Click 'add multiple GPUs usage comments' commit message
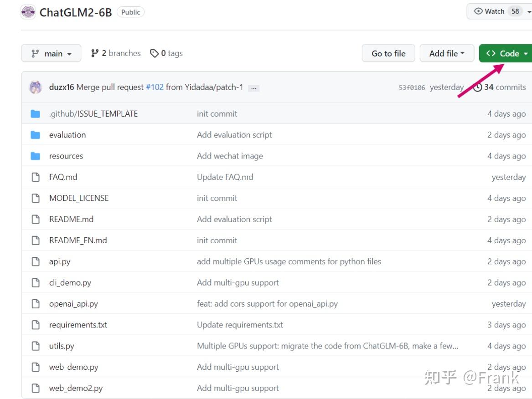 pyautogui.click(x=289, y=261)
